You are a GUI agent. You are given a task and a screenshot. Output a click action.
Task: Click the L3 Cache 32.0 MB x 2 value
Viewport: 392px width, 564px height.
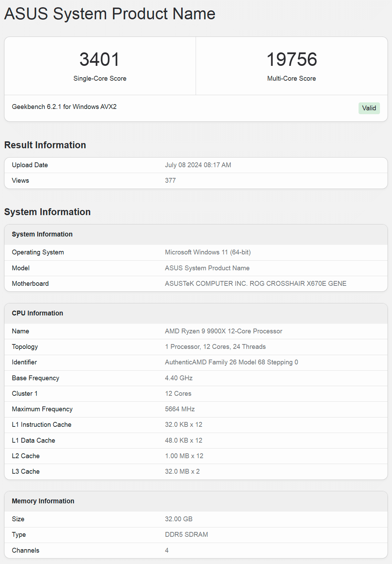pos(182,472)
